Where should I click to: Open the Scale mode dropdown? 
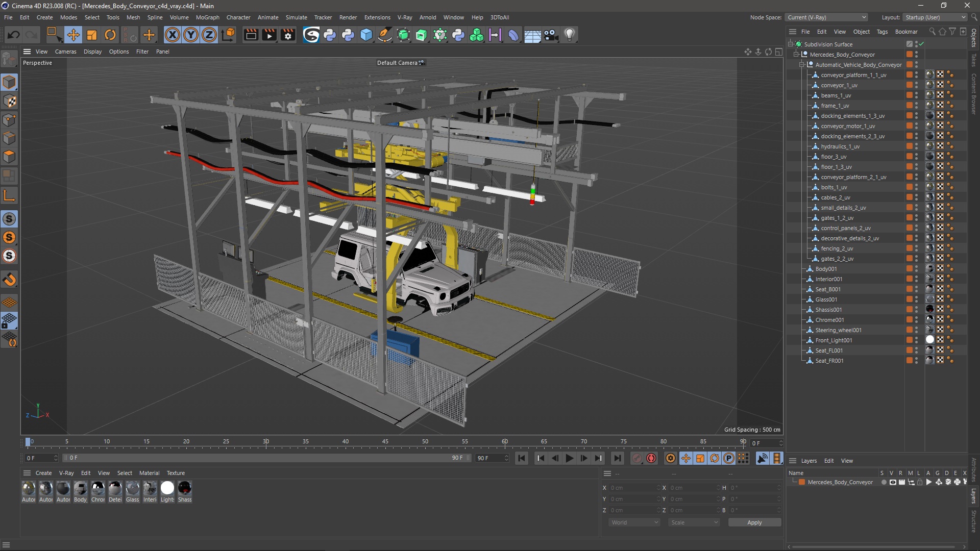(694, 522)
